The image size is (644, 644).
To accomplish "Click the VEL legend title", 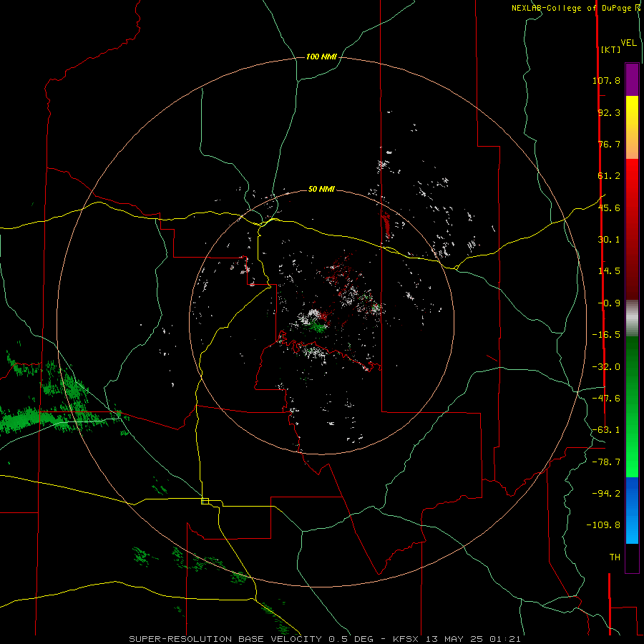I will click(x=628, y=43).
